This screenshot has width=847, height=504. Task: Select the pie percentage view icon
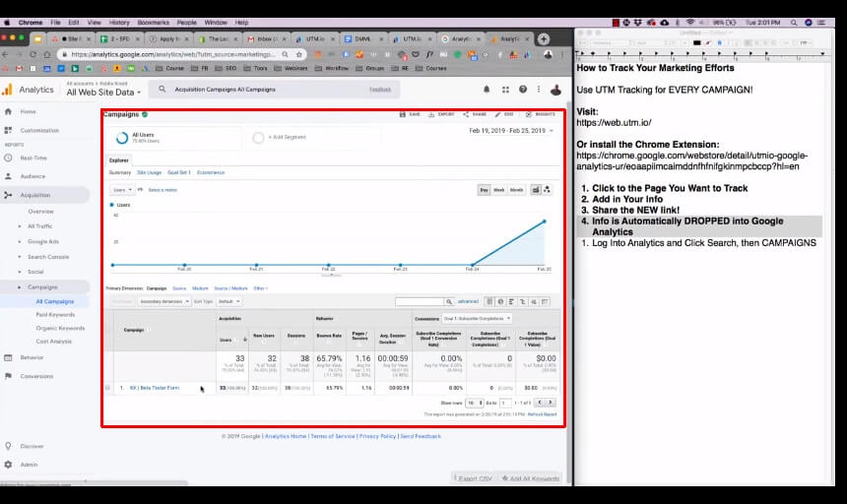pos(500,301)
